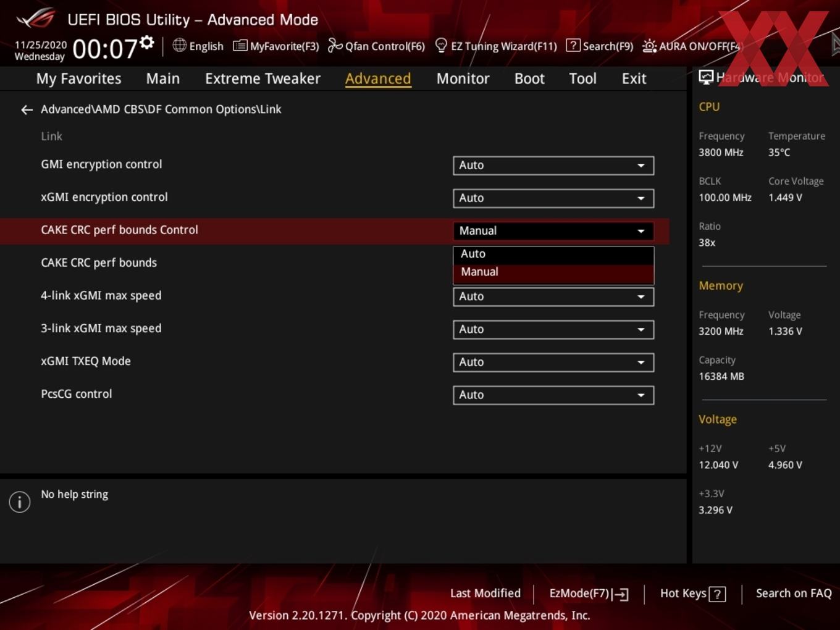The image size is (840, 630).
Task: Click the EzMode(F7) label
Action: coord(579,594)
